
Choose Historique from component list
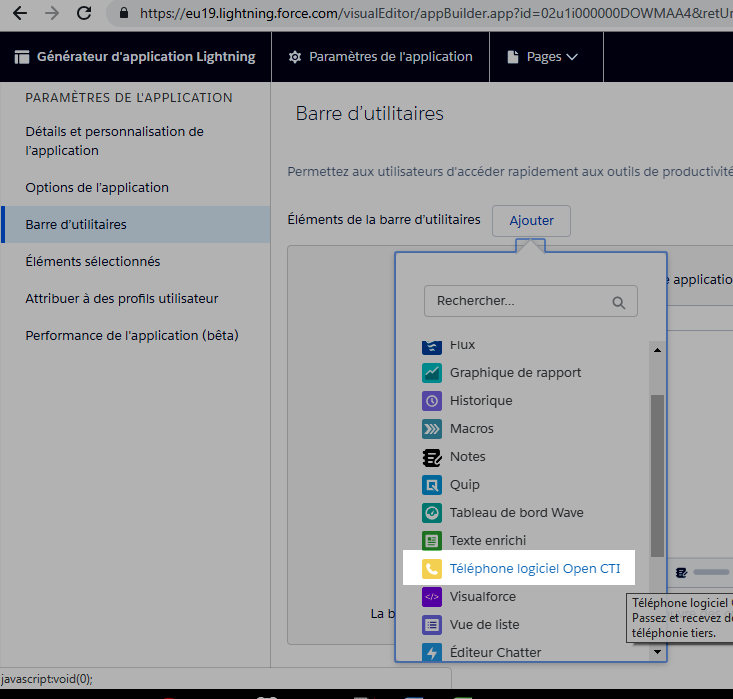[481, 401]
